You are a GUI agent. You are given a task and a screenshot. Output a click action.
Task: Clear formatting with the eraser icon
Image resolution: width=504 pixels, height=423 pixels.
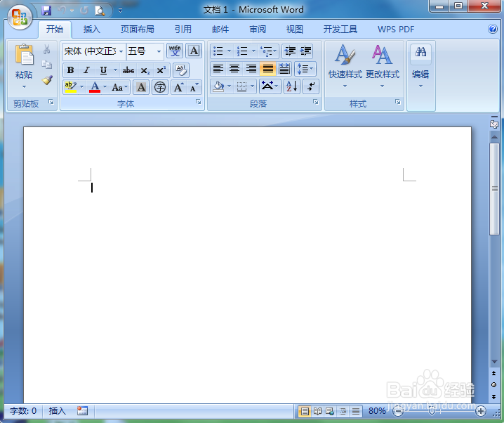pos(180,70)
